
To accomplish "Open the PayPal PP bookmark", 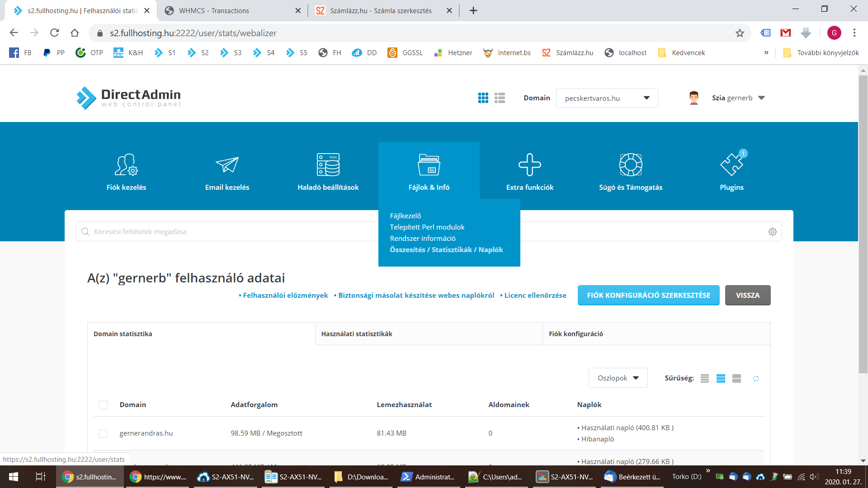I will click(x=54, y=53).
